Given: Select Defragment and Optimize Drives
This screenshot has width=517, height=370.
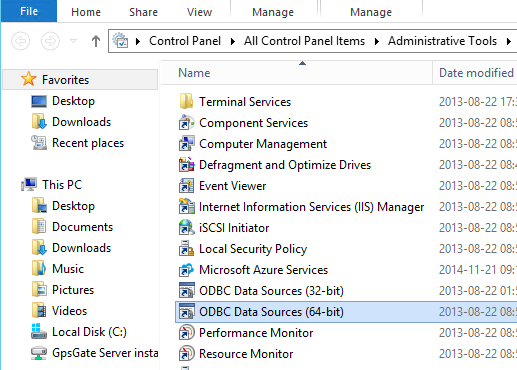Looking at the screenshot, I should 285,165.
